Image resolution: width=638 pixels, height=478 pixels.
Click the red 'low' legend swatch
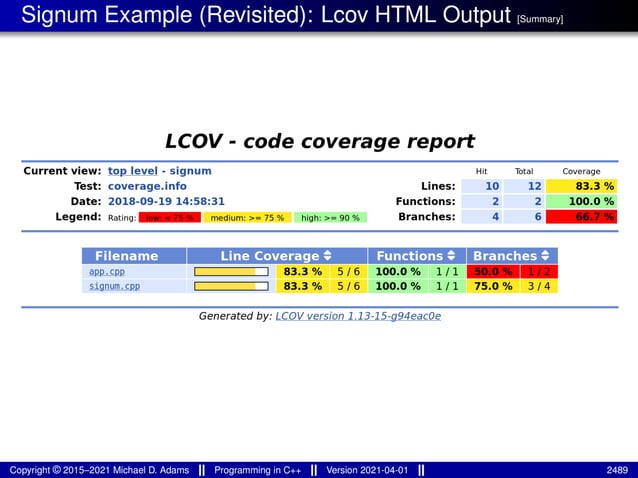170,218
